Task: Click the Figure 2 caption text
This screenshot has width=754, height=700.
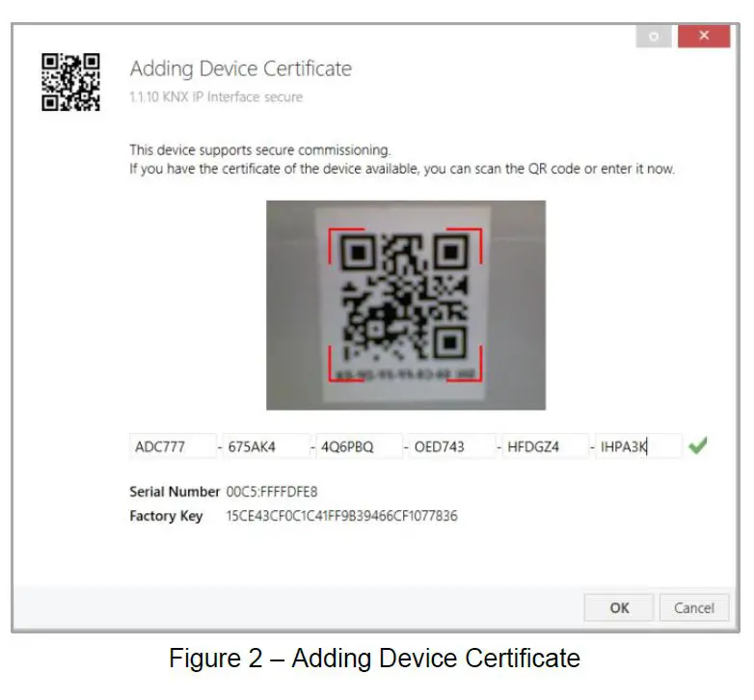Action: (x=375, y=658)
